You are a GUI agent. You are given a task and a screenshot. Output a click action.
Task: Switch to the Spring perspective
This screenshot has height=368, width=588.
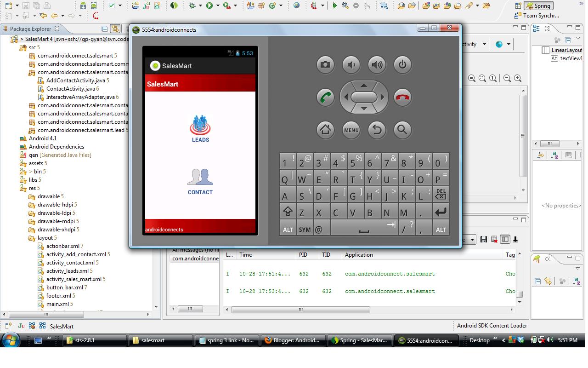(x=538, y=6)
